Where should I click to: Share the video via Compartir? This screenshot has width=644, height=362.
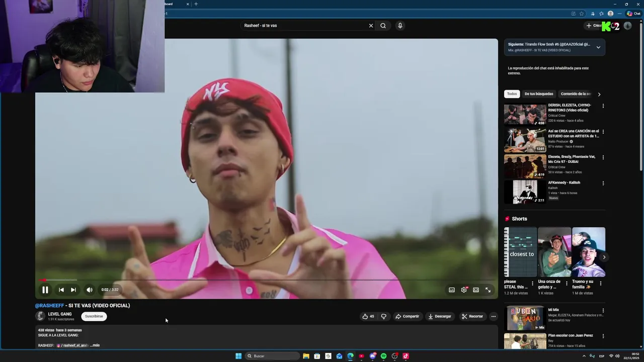click(407, 316)
